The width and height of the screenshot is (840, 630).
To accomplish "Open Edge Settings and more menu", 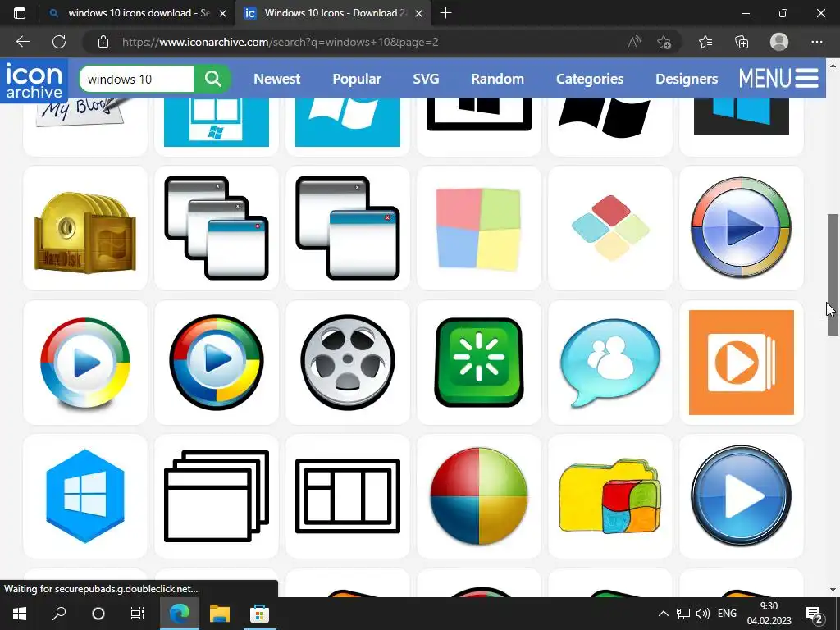I will coord(817,42).
